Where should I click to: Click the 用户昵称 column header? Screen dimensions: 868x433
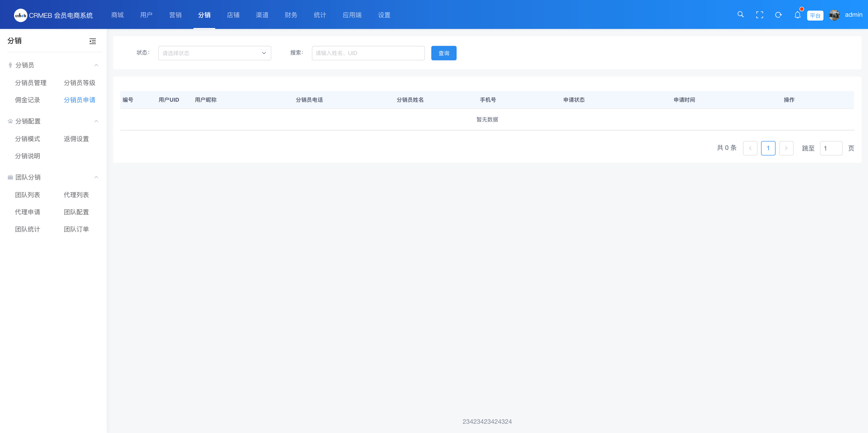click(x=205, y=100)
